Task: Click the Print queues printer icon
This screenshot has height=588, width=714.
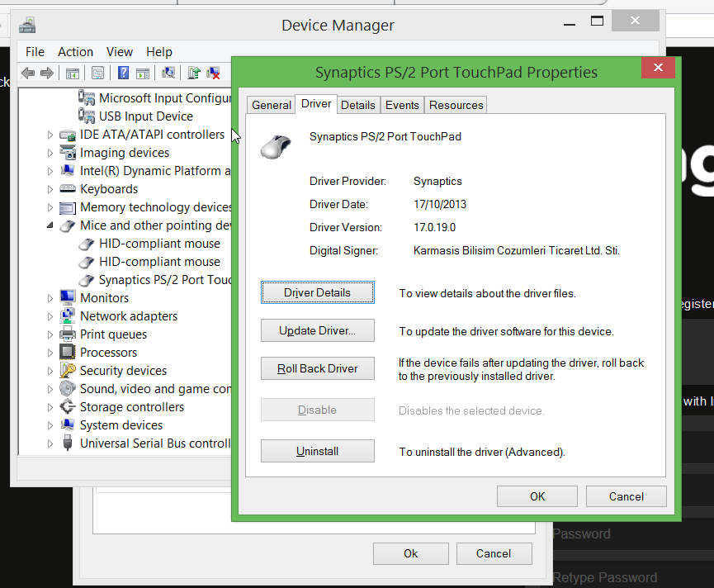Action: pos(68,334)
